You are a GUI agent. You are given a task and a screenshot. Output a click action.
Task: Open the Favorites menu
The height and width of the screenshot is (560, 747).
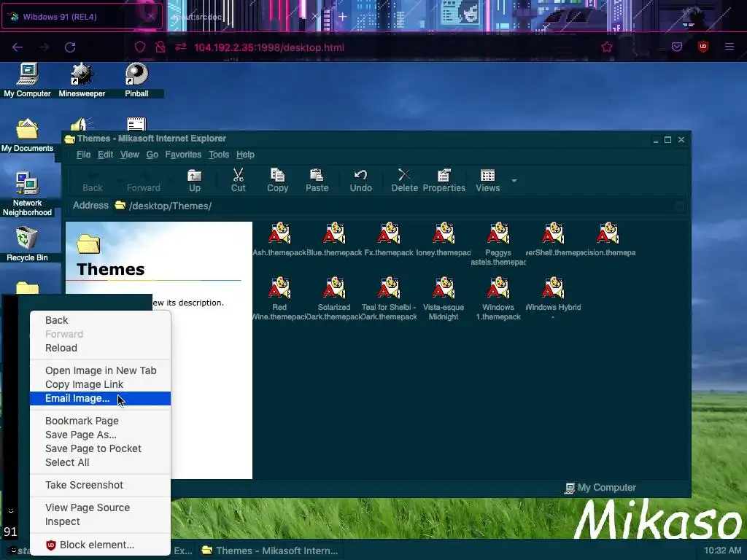click(x=183, y=155)
